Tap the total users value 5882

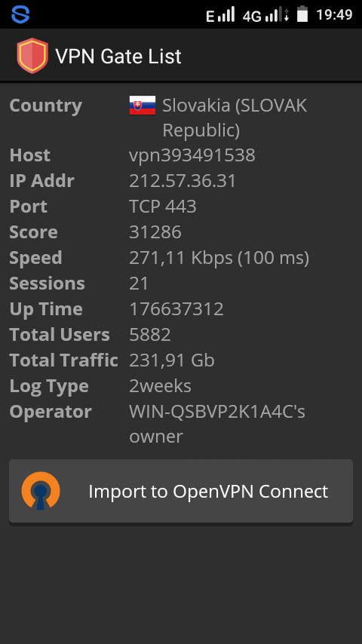click(x=150, y=335)
